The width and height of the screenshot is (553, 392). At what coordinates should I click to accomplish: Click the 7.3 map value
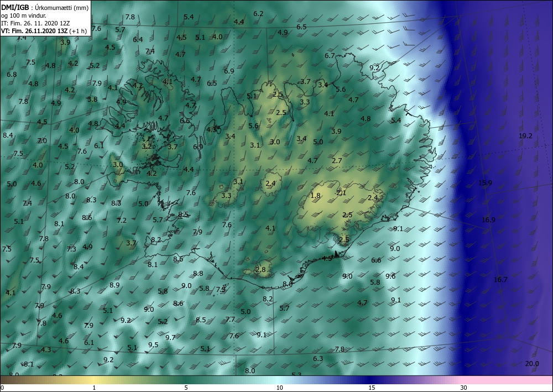71,249
